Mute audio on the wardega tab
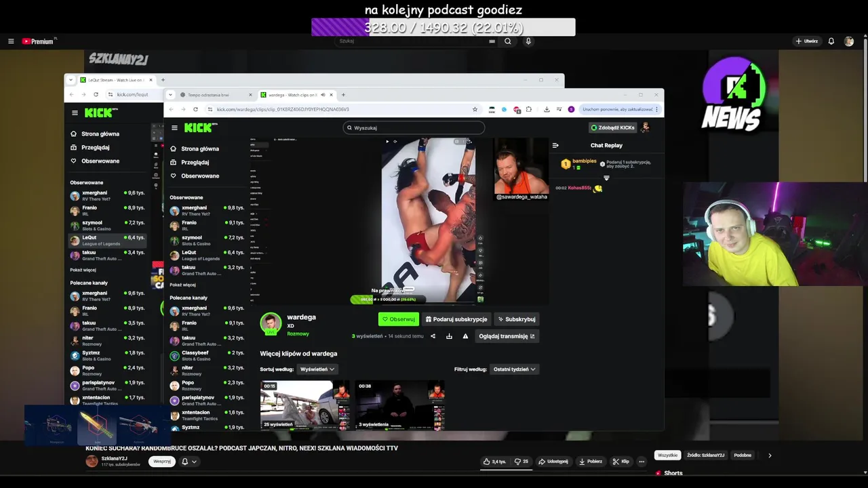 [x=323, y=95]
